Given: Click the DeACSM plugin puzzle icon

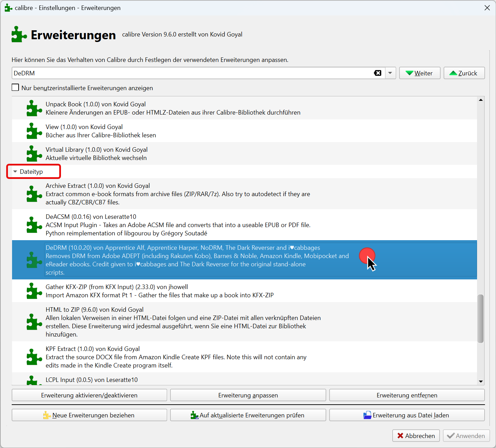Looking at the screenshot, I should pos(34,225).
